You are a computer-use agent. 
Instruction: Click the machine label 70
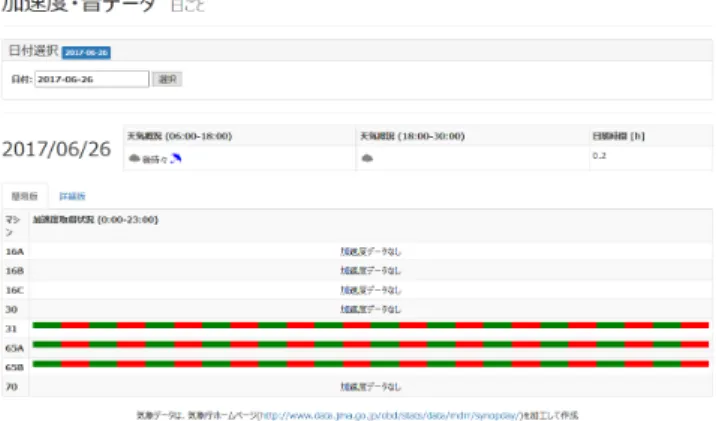[x=11, y=387]
